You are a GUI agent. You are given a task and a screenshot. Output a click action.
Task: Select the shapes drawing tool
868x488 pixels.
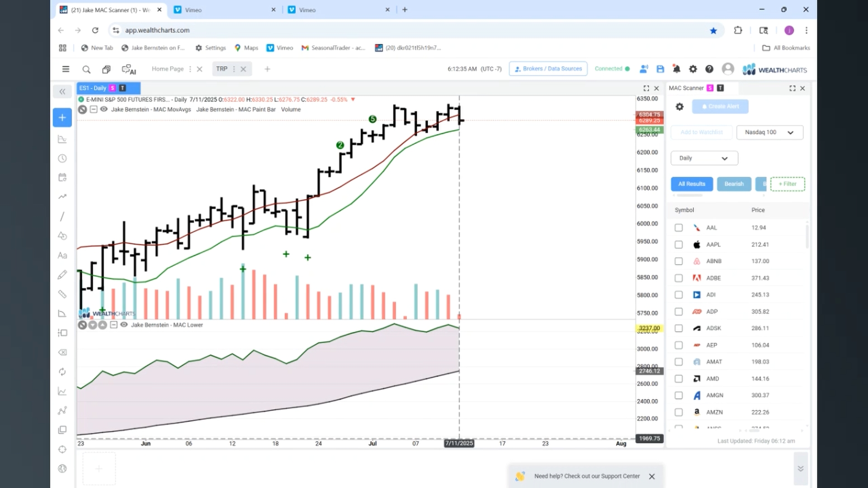click(62, 236)
